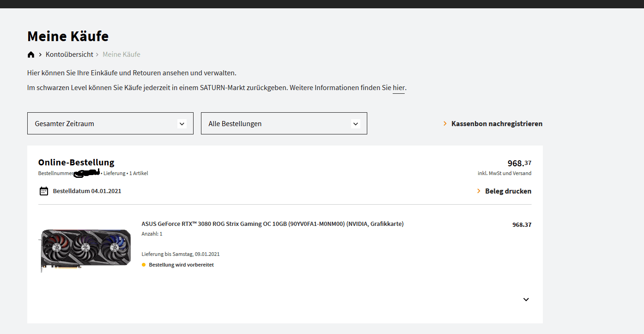Follow the underlined "hier" link
Screen dimensions: 644x334
[x=399, y=88]
